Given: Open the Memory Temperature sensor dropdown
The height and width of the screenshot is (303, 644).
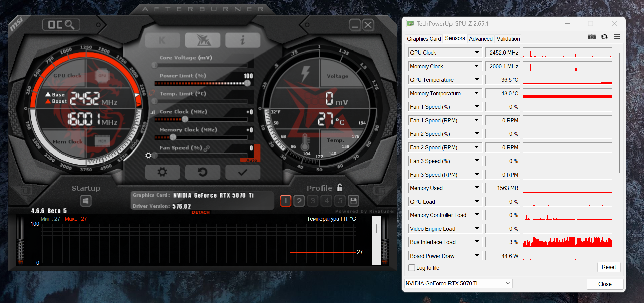Looking at the screenshot, I should pyautogui.click(x=477, y=93).
